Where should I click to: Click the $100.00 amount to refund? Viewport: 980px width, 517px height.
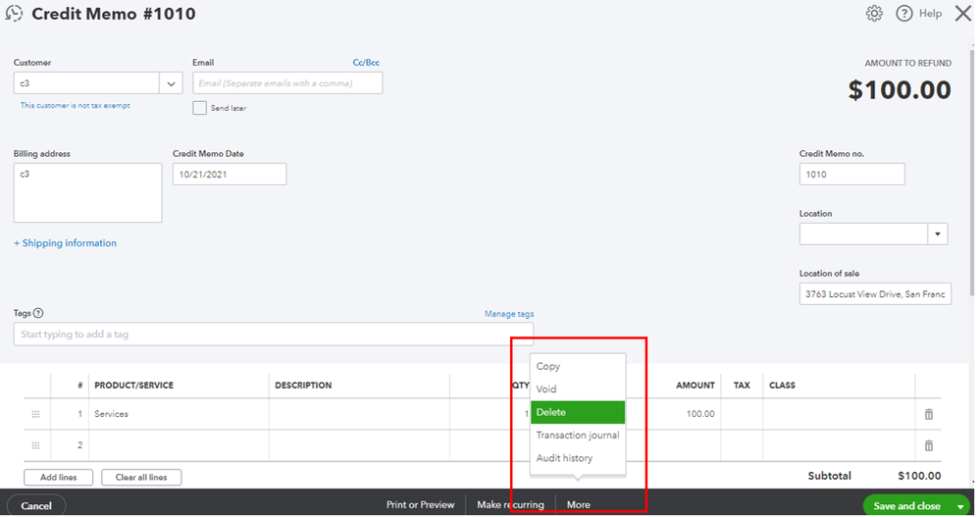click(x=900, y=90)
